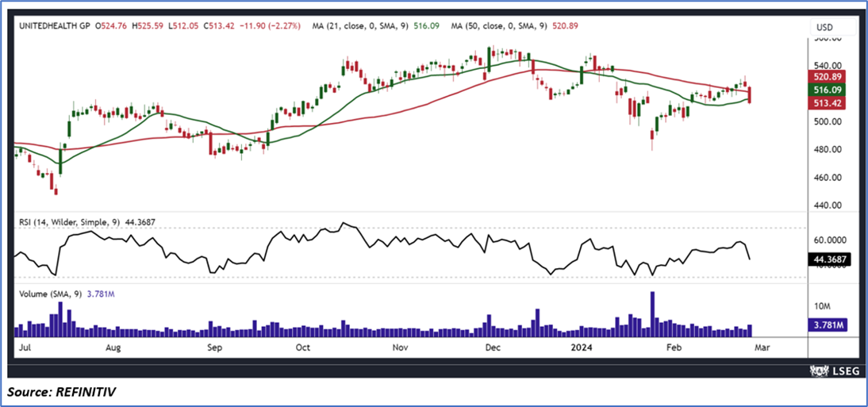Click the blue 3.781M volume label
Viewport: 868px width, 407px height.
(826, 325)
